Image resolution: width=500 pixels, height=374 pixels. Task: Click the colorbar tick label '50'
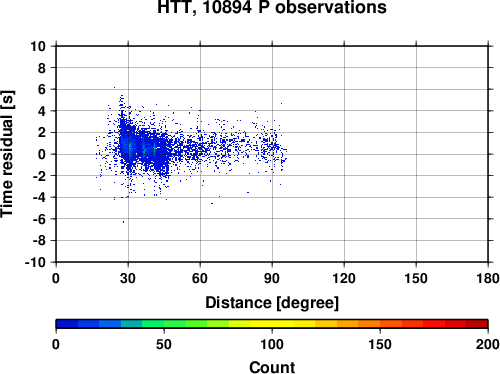click(164, 344)
